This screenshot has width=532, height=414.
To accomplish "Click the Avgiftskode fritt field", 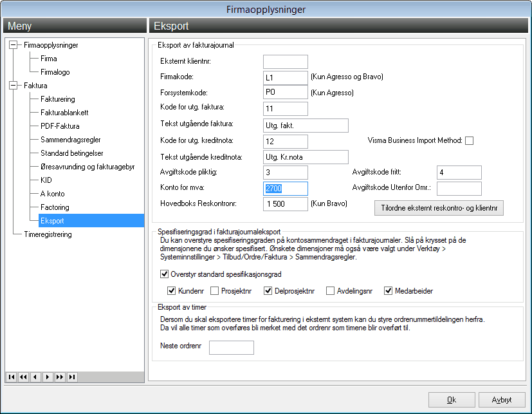I will 459,173.
